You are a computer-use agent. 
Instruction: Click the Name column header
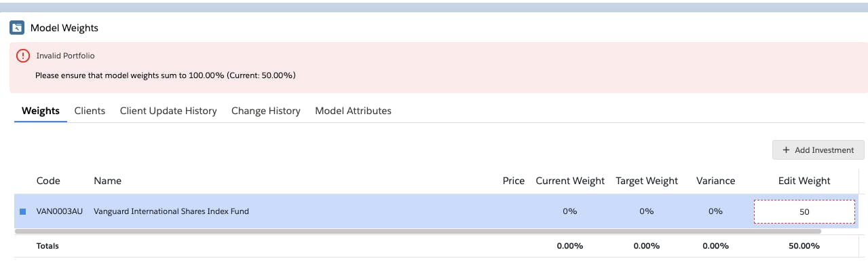click(107, 181)
